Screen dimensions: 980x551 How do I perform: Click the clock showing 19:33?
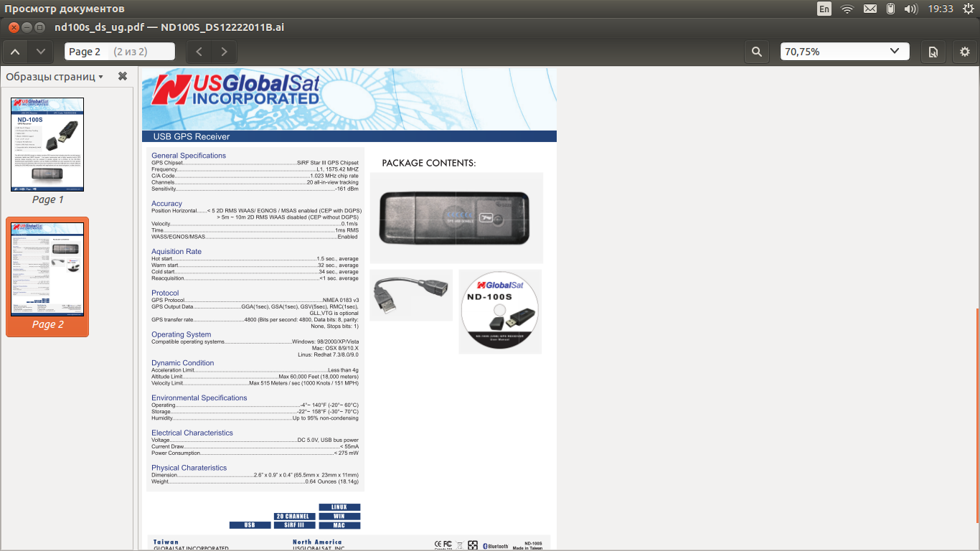pyautogui.click(x=941, y=9)
